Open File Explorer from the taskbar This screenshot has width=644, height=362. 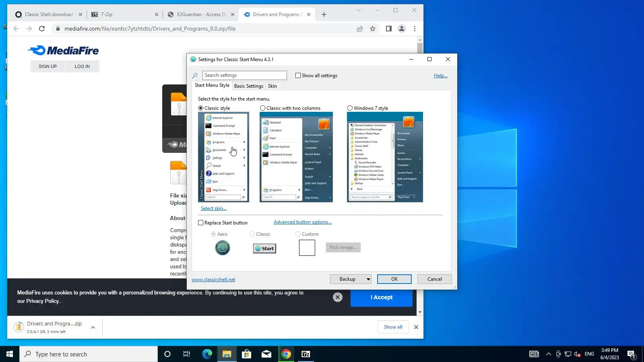(x=227, y=354)
